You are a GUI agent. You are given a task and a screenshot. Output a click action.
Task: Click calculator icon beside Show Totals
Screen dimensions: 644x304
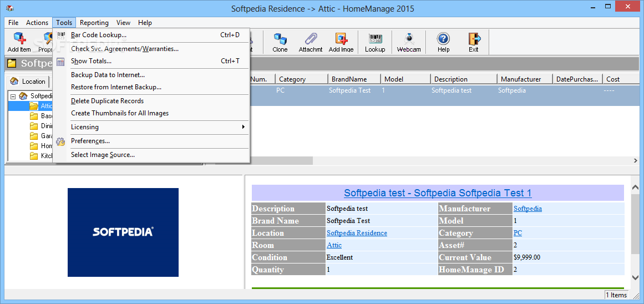click(61, 62)
